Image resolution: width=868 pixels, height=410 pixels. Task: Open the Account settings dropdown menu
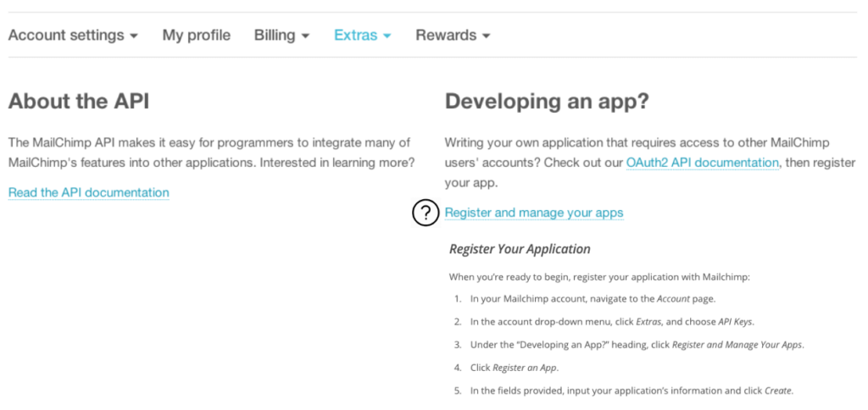(73, 36)
